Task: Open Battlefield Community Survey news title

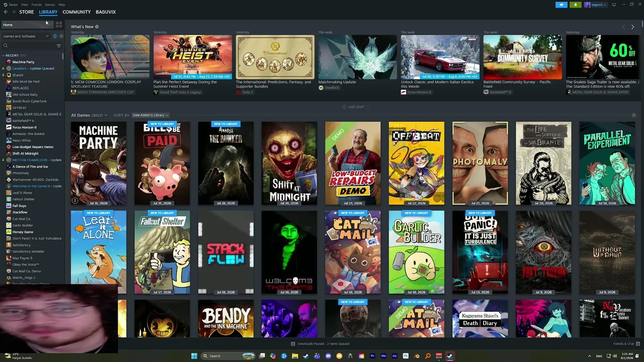Action: [x=517, y=84]
